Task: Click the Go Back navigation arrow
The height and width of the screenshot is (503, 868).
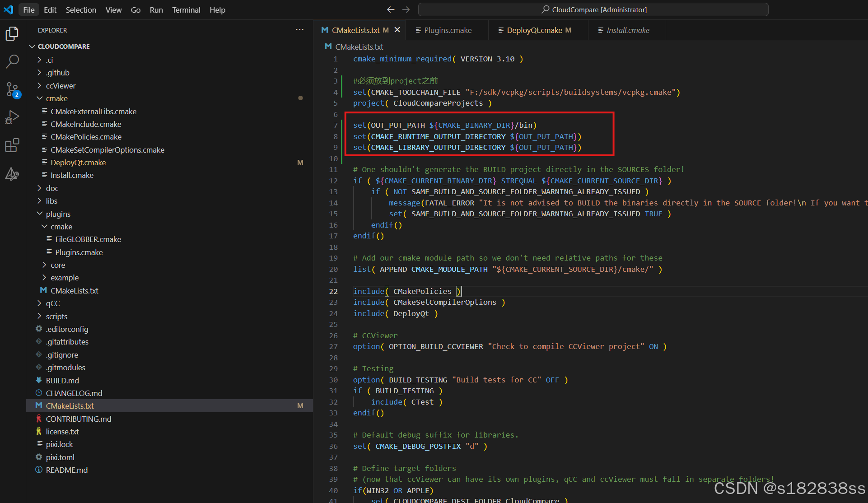Action: click(x=391, y=9)
